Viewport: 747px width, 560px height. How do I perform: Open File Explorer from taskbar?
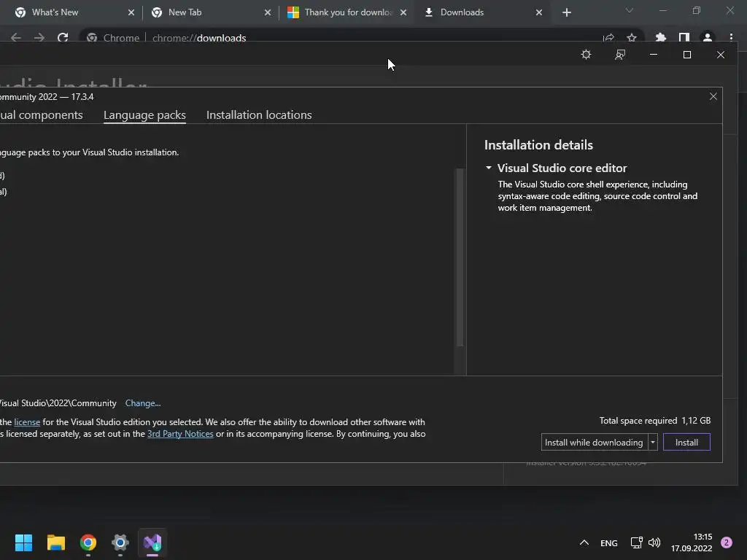pos(55,542)
